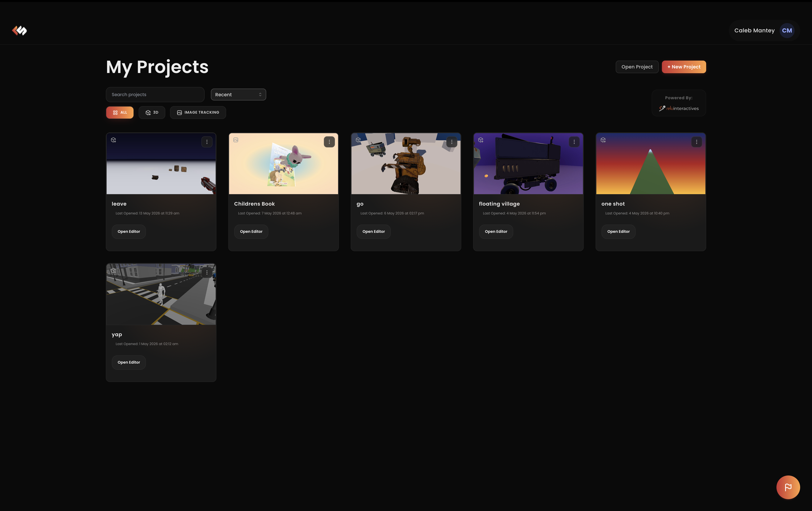812x511 pixels.
Task: Click the go project robot thumbnail
Action: [x=406, y=164]
